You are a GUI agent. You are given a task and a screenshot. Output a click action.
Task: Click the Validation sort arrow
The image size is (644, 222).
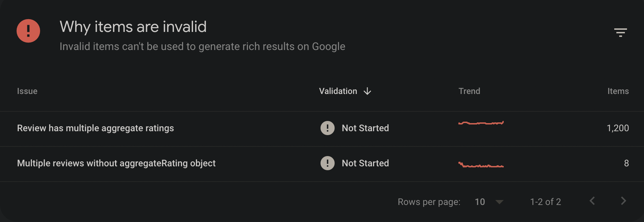(x=367, y=91)
